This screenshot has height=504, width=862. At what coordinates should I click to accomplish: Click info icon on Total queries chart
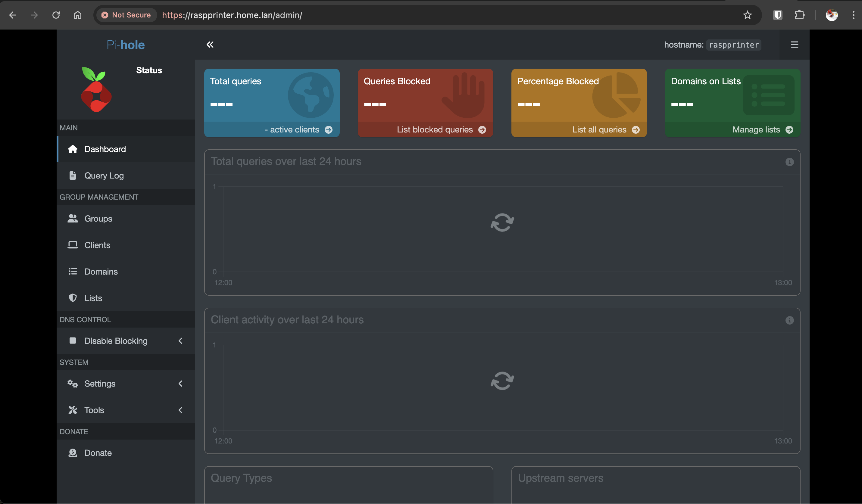click(x=789, y=162)
